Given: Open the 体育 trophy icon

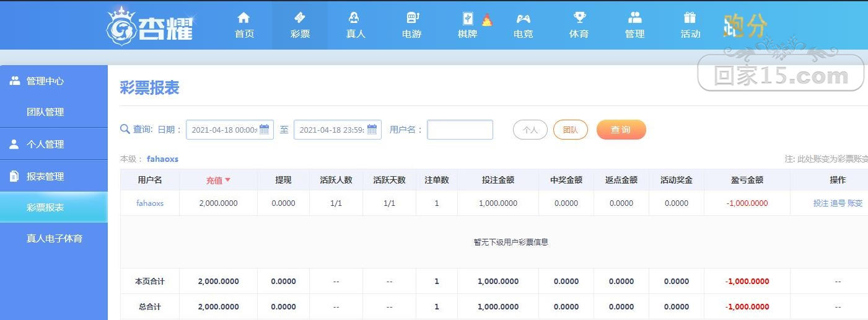Looking at the screenshot, I should coord(579,17).
